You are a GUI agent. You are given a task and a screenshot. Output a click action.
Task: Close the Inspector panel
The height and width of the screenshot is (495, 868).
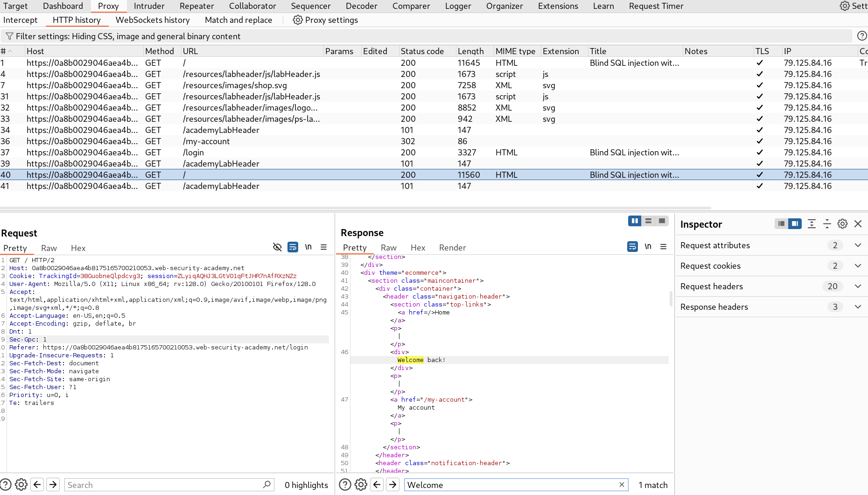tap(858, 224)
